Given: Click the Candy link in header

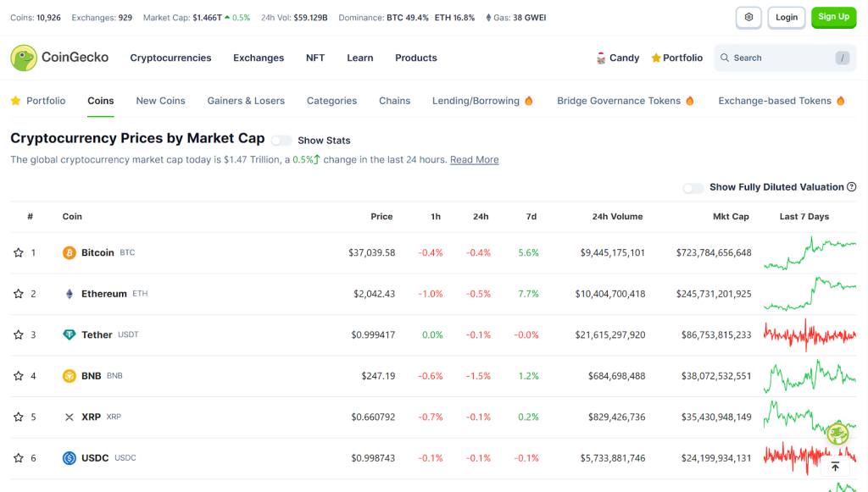Looking at the screenshot, I should pos(618,58).
